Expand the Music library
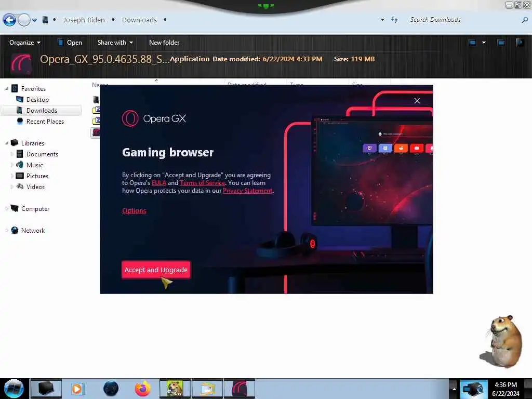This screenshot has width=532, height=399. (x=12, y=165)
